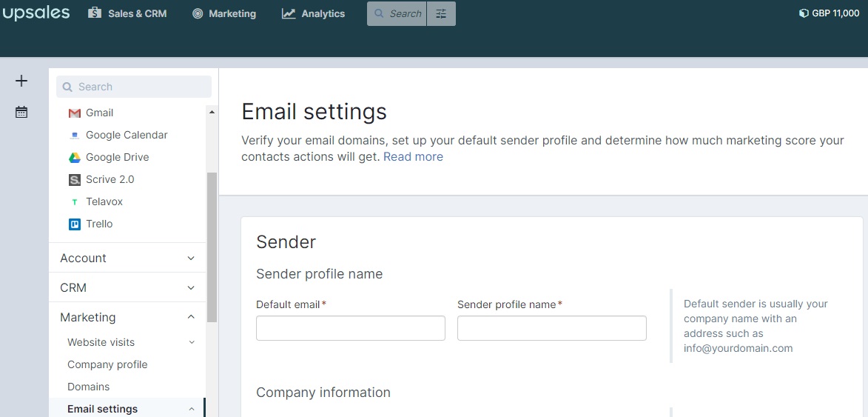Click the search filter sliders icon
The height and width of the screenshot is (417, 868).
pos(441,14)
